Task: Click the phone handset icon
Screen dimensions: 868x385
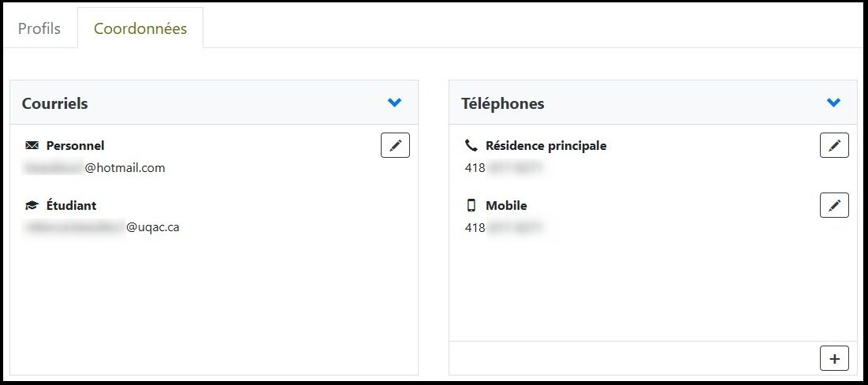Action: (x=471, y=146)
